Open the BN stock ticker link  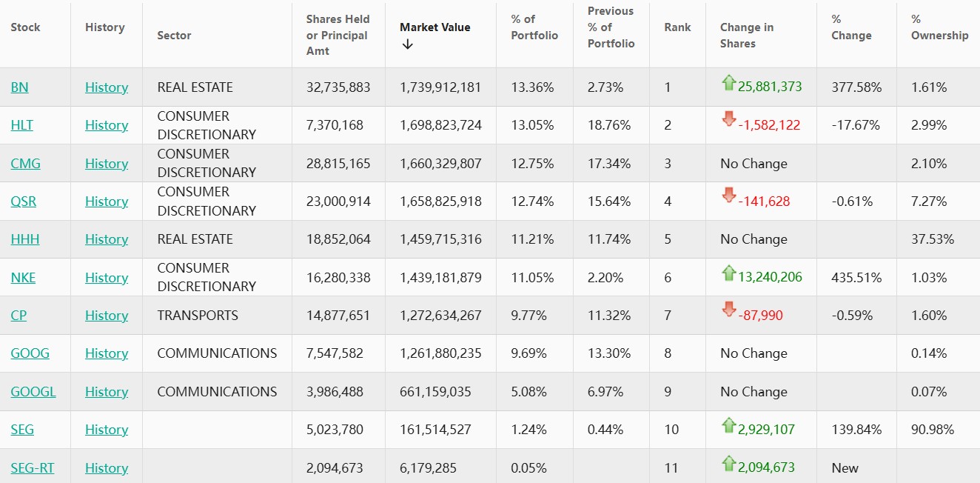(x=19, y=87)
